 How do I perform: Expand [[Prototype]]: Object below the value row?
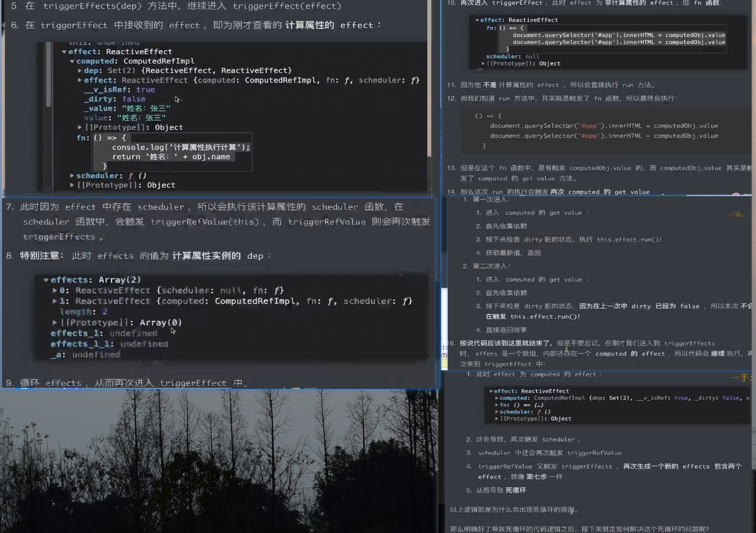tap(80, 128)
